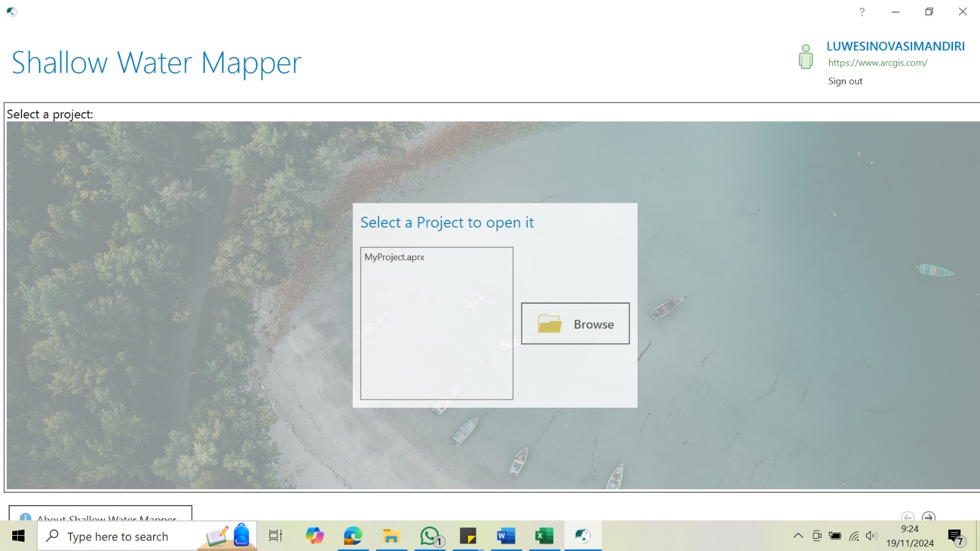Open Wi-Fi network settings tray icon

pos(854,536)
